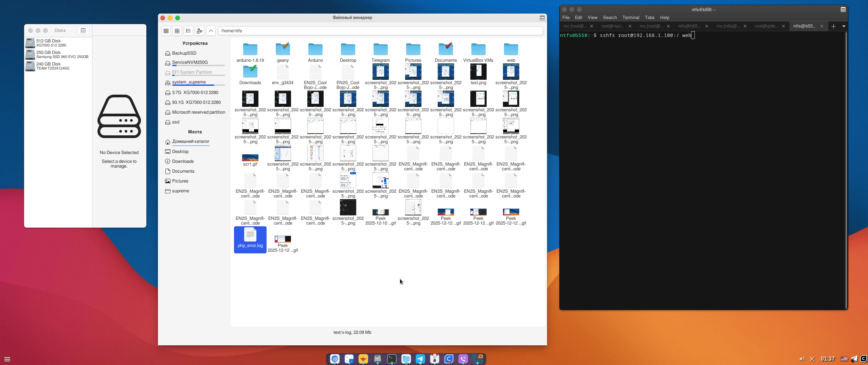Switch file manager to list view
Screen dimensions: 868x365
point(188,31)
